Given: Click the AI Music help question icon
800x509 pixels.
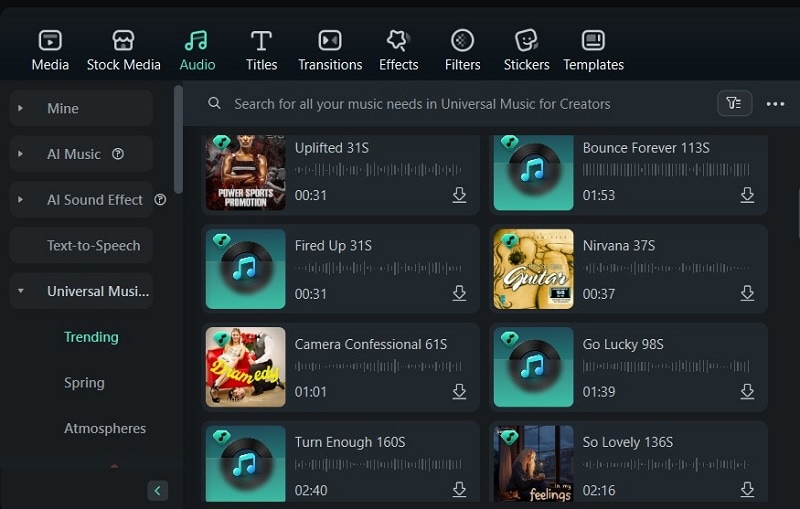Looking at the screenshot, I should click(x=118, y=154).
